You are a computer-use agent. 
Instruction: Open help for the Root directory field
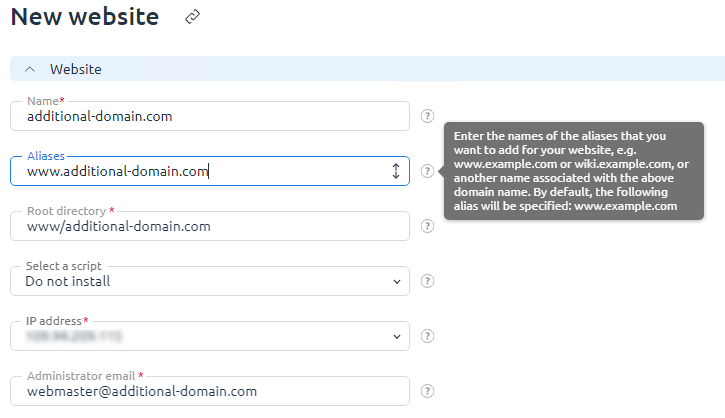coord(427,226)
